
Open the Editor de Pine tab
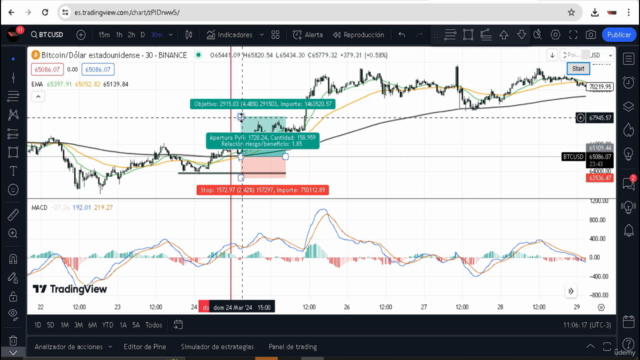(x=145, y=347)
